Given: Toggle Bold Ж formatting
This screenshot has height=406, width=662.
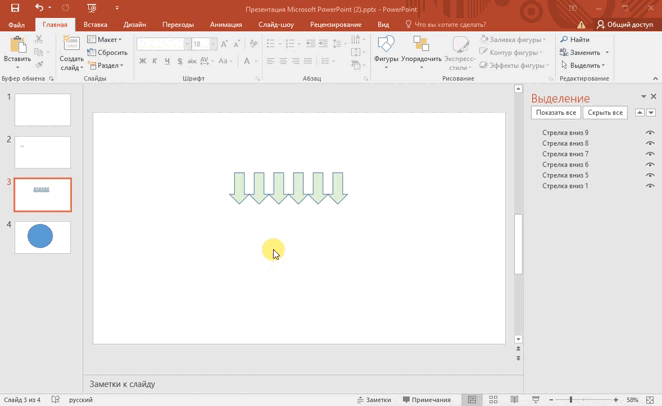Looking at the screenshot, I should [142, 61].
